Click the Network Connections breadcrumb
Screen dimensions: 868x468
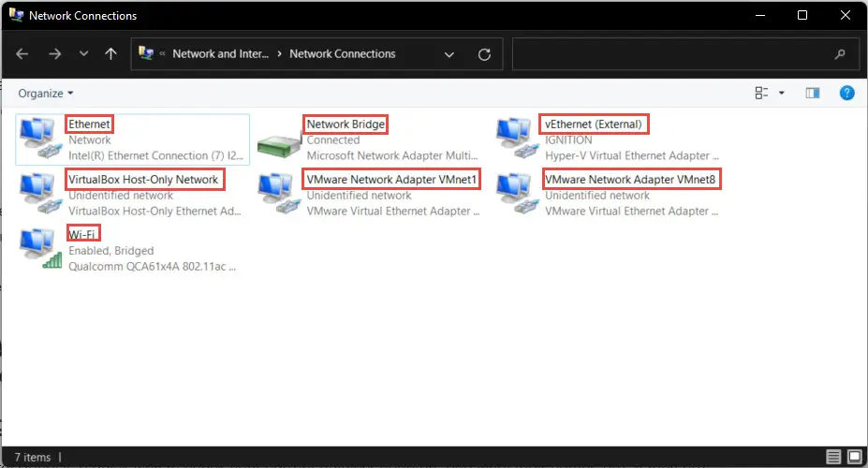342,53
